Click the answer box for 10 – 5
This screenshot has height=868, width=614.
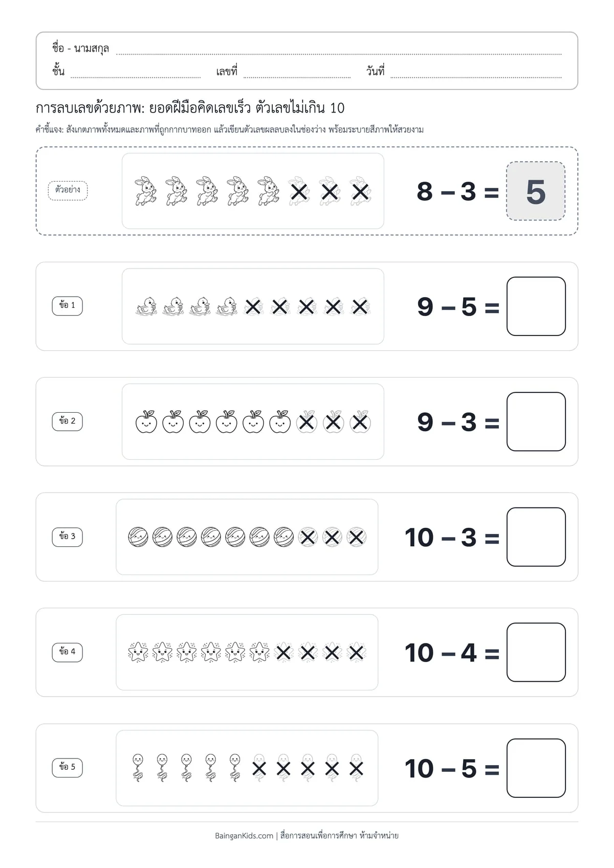tap(536, 768)
